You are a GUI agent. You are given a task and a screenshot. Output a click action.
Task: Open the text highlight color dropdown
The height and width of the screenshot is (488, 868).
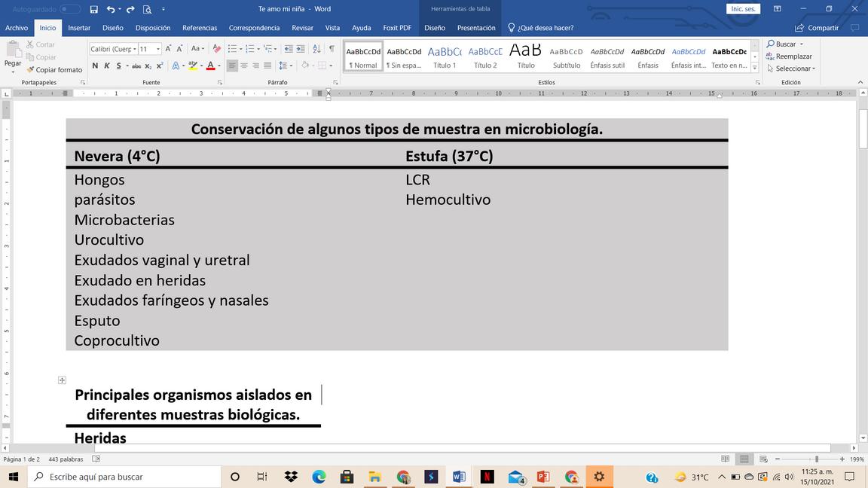click(202, 66)
